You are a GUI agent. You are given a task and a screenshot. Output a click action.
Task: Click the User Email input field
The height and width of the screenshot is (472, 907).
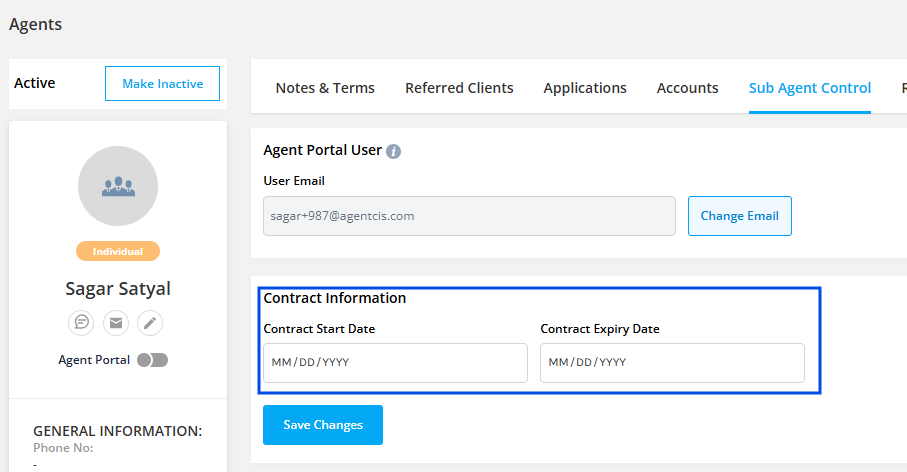pyautogui.click(x=469, y=216)
